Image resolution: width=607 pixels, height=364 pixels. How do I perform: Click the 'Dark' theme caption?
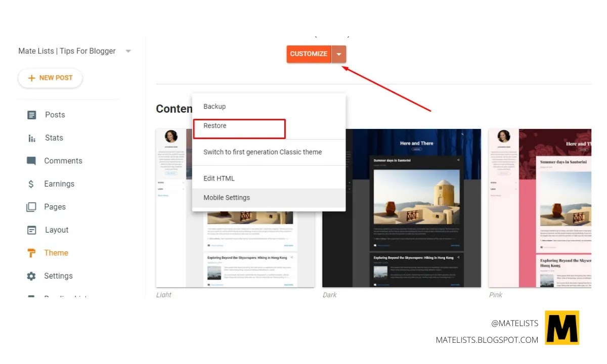point(330,295)
